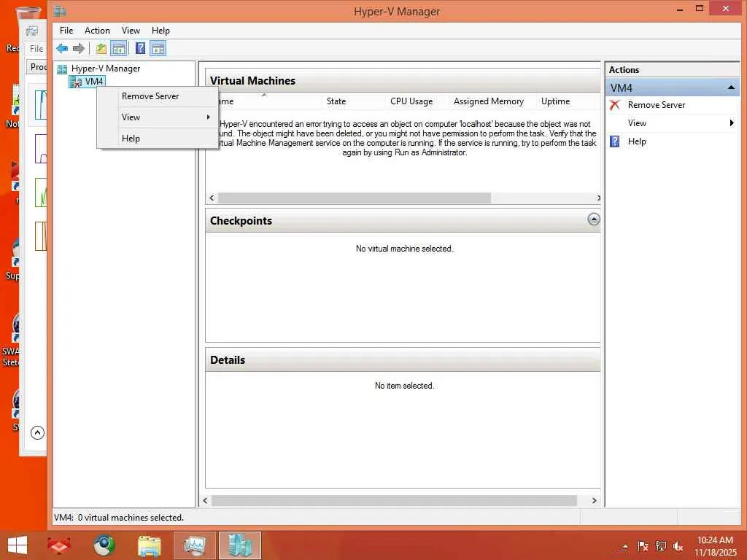The height and width of the screenshot is (560, 747).
Task: Click the Hyper-V Manager title bar app icon
Action: tap(60, 10)
